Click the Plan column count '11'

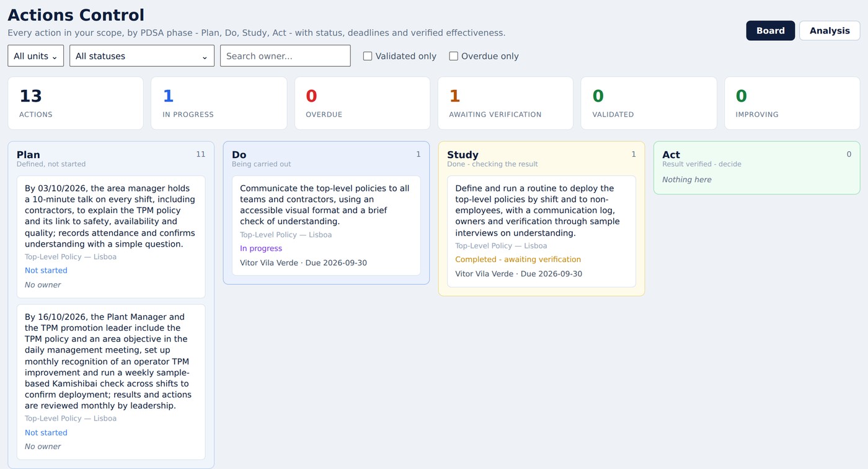pyautogui.click(x=200, y=154)
